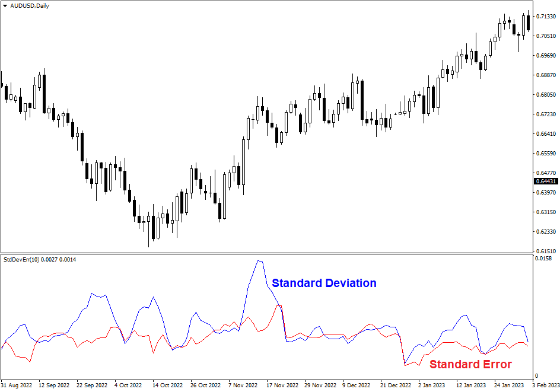Select the red Standard Error label
560x392 pixels.
tap(470, 364)
